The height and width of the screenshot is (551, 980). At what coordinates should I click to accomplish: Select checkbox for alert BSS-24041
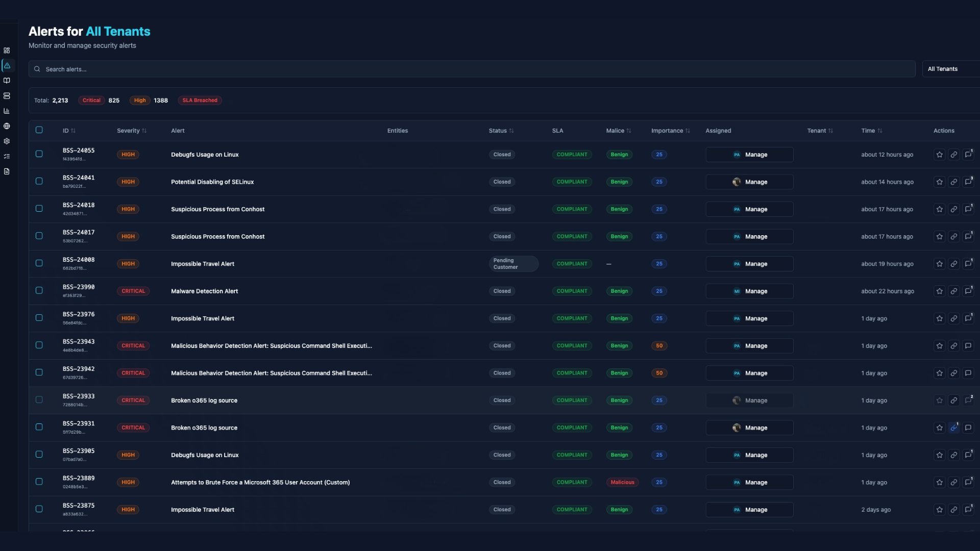click(39, 181)
